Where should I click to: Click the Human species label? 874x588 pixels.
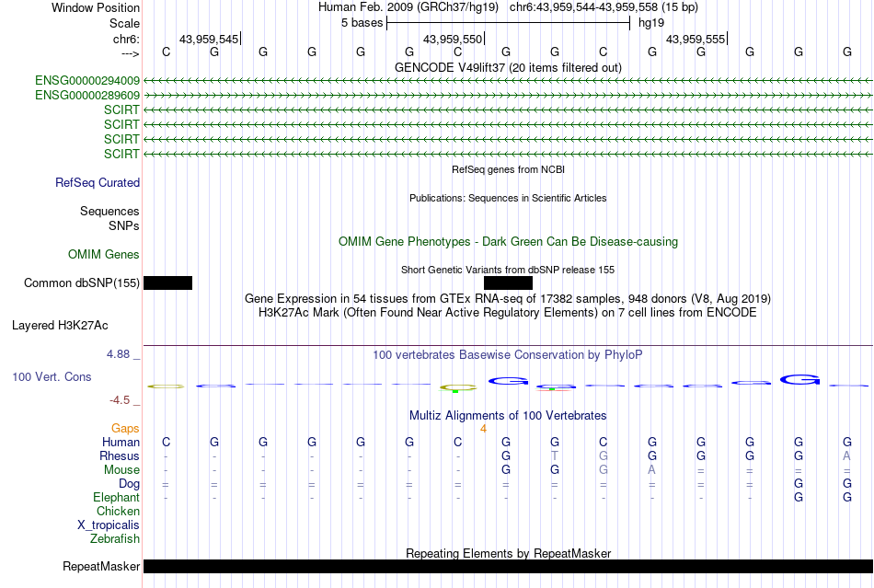pyautogui.click(x=121, y=442)
